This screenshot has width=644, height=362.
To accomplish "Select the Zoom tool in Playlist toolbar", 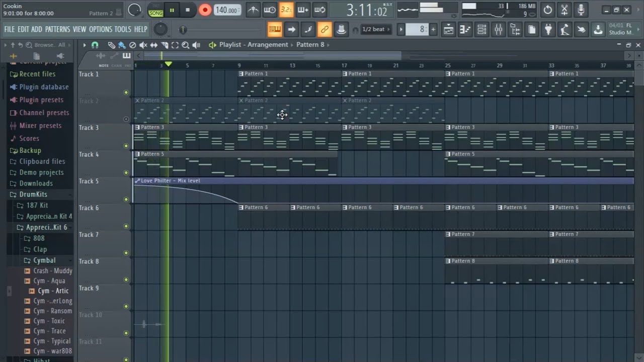I will pyautogui.click(x=186, y=45).
